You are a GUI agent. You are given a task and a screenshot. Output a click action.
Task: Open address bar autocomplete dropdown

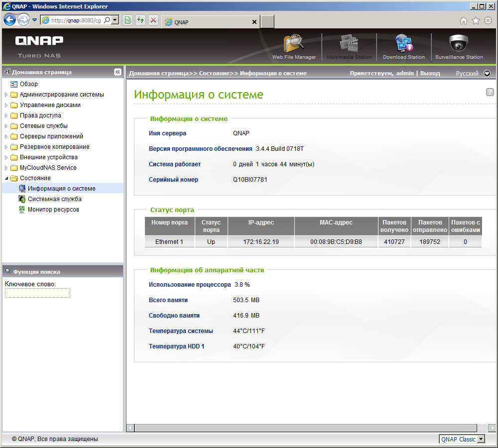pos(116,20)
